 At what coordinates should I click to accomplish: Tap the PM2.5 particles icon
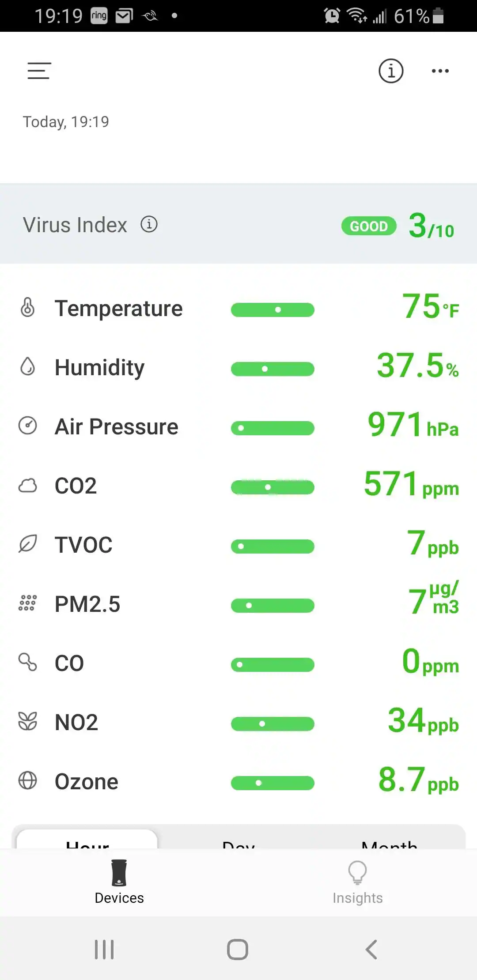point(27,603)
